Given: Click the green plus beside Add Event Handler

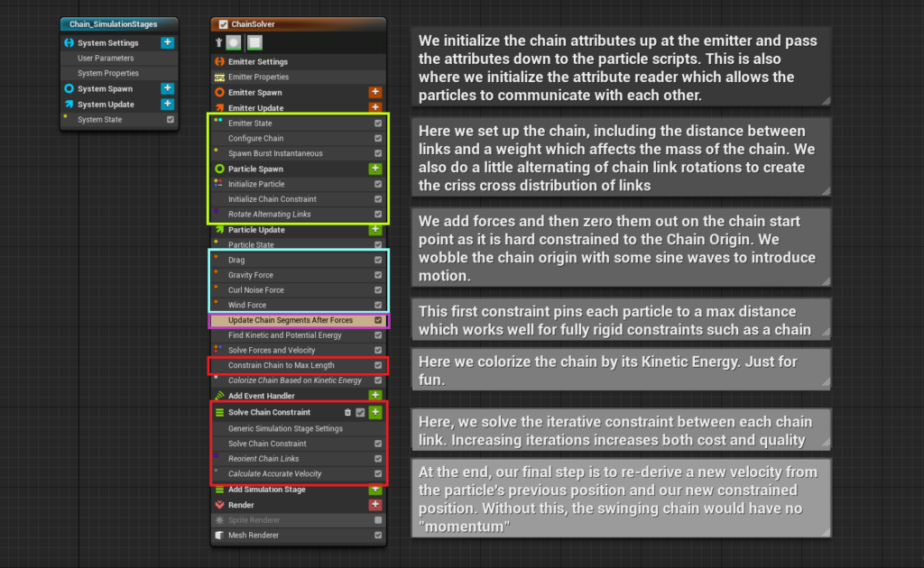Looking at the screenshot, I should [x=374, y=396].
